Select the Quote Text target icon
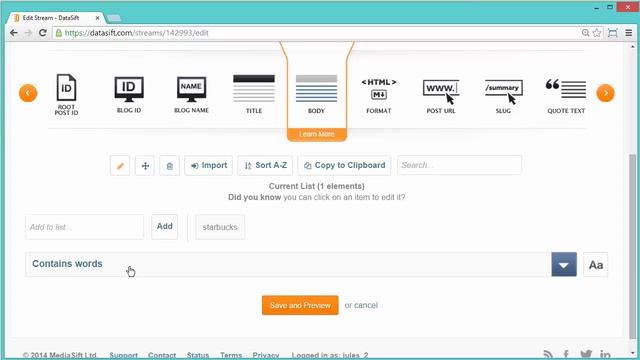The width and height of the screenshot is (640, 360). pos(566,96)
